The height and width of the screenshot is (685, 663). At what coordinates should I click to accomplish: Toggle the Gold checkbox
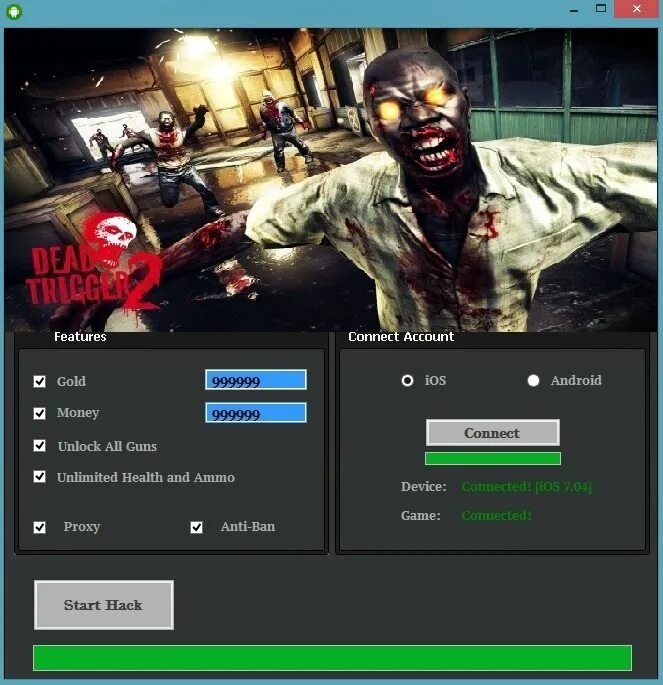coord(40,381)
